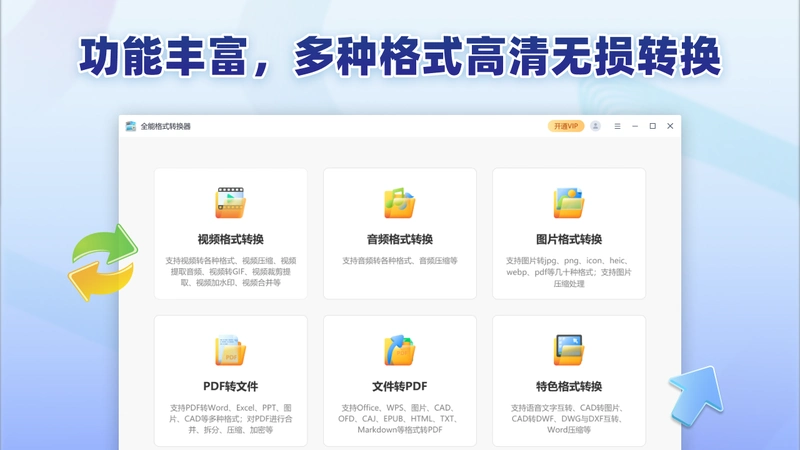This screenshot has width=800, height=450.
Task: Click the app logo beside 全能格式转换器
Action: click(x=131, y=126)
